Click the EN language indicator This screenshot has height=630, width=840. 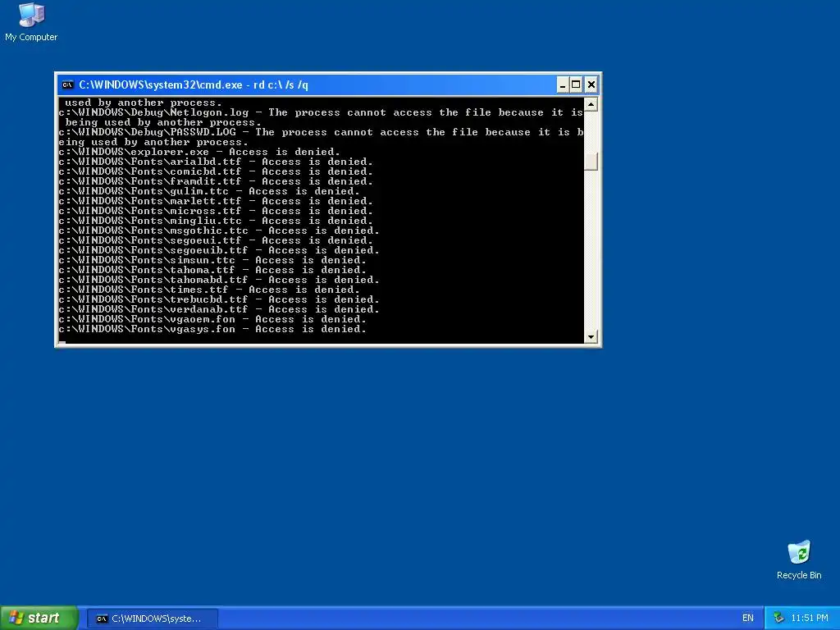click(748, 619)
